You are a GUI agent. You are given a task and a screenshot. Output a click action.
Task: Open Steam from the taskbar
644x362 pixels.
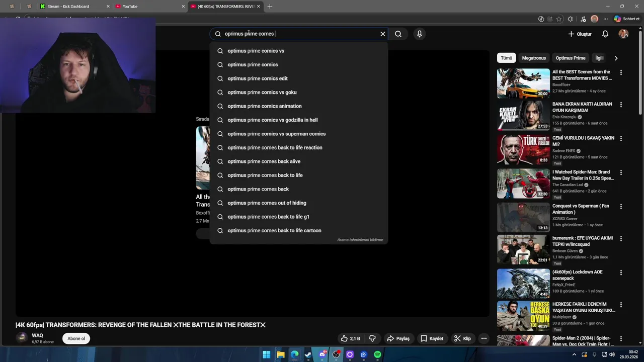[x=308, y=354]
